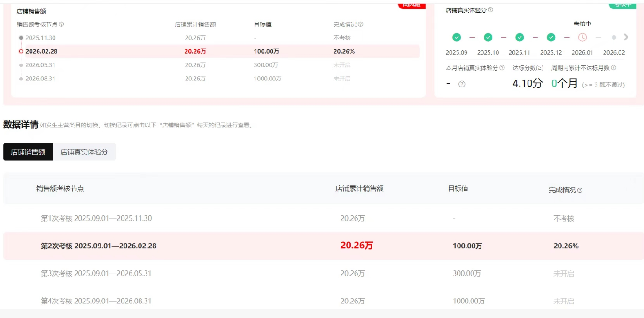Click the 2026.05.31 node in sales timeline

[x=40, y=65]
